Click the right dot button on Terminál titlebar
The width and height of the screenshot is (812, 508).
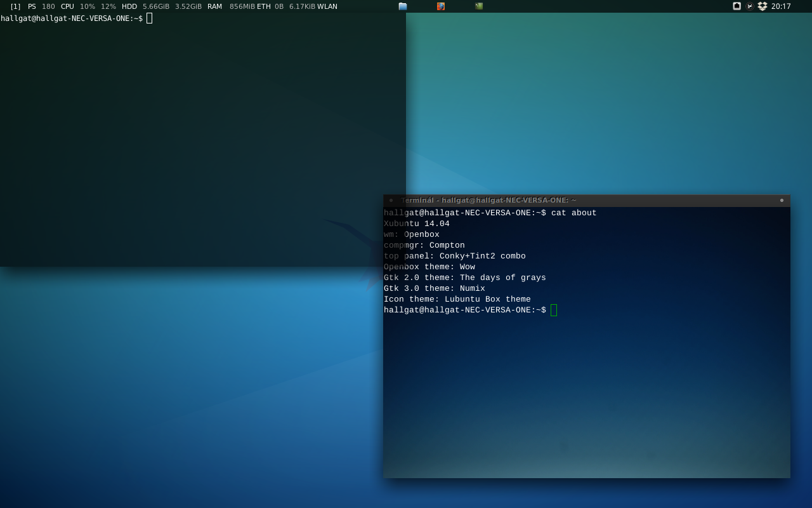point(782,200)
